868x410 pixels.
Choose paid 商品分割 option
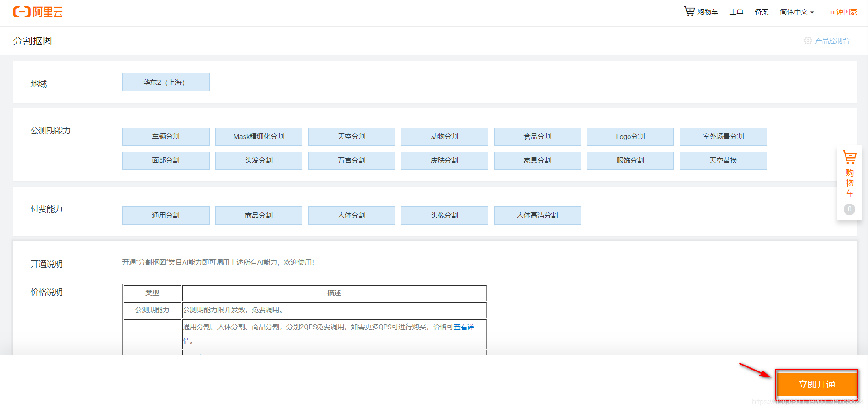point(259,216)
